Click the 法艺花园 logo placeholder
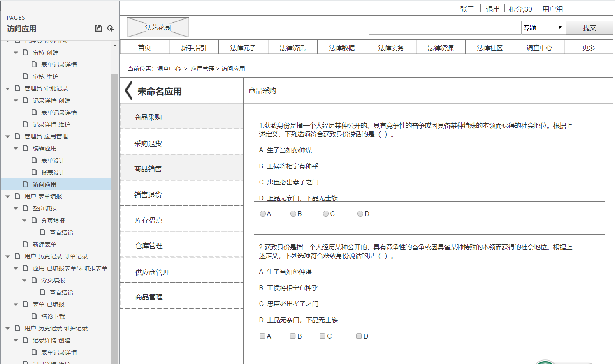This screenshot has height=364, width=615. 158,28
